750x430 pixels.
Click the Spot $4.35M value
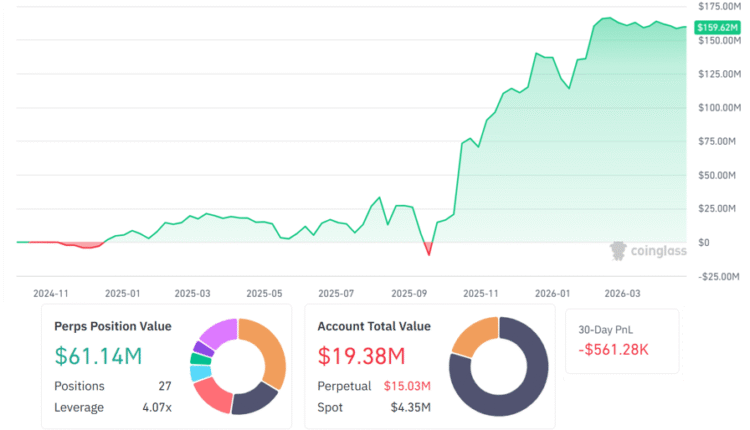point(411,407)
